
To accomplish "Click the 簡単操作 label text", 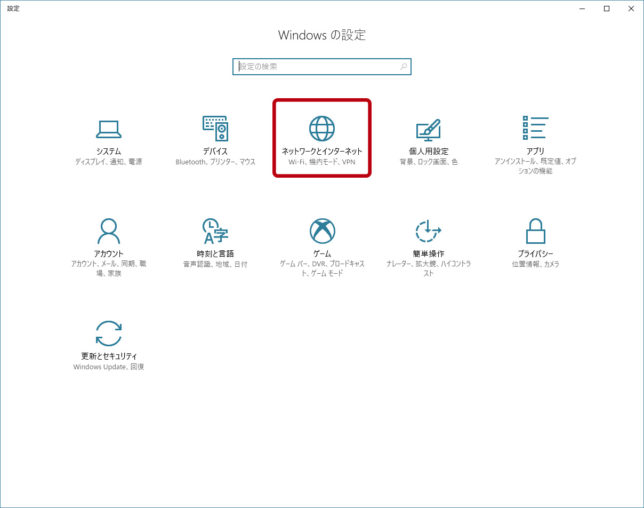I will 428,253.
